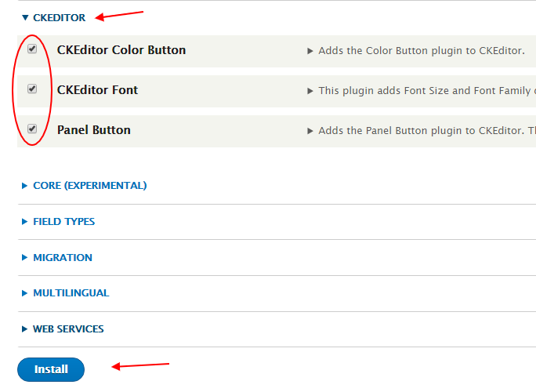Expand the Panel Button plugin description
The width and height of the screenshot is (536, 392).
(x=311, y=131)
